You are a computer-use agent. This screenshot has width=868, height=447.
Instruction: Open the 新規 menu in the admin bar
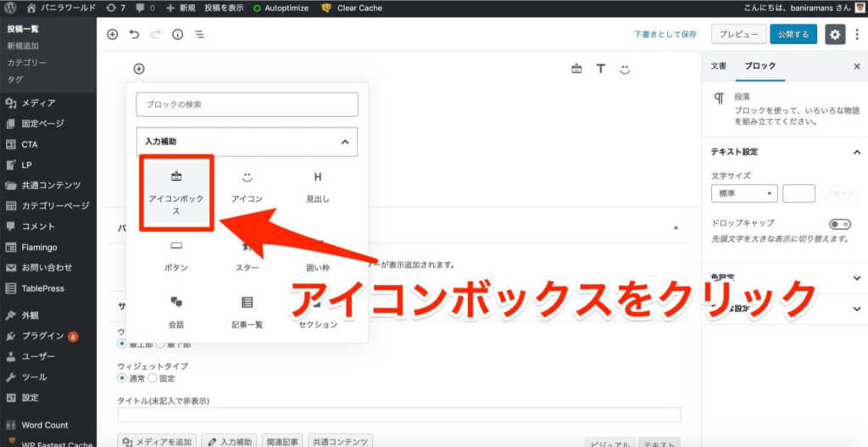point(181,8)
